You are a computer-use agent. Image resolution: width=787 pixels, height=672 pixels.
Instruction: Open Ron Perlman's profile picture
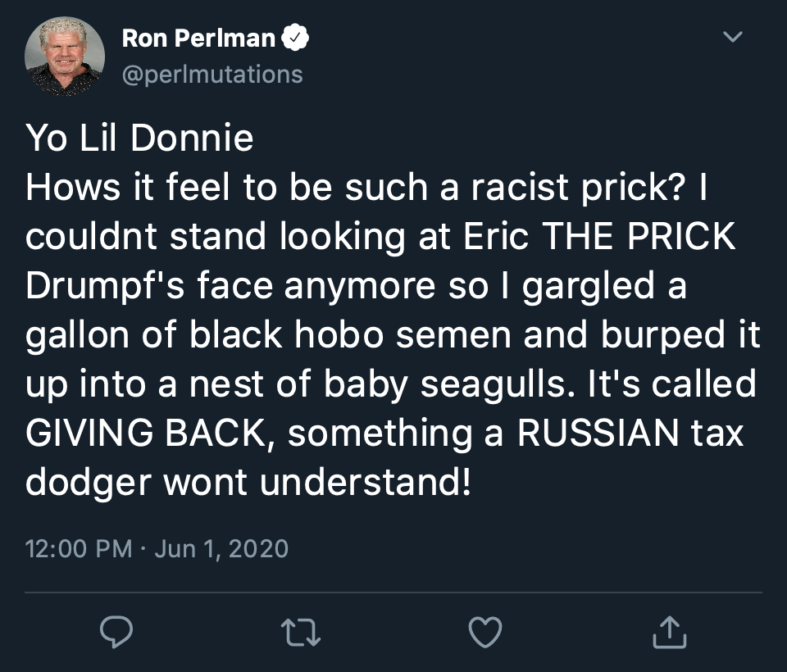pos(65,57)
